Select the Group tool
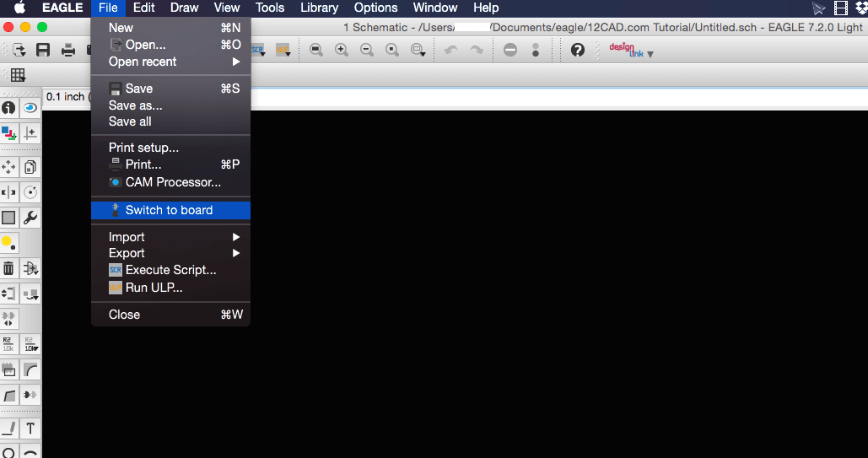The height and width of the screenshot is (458, 868). click(x=8, y=218)
